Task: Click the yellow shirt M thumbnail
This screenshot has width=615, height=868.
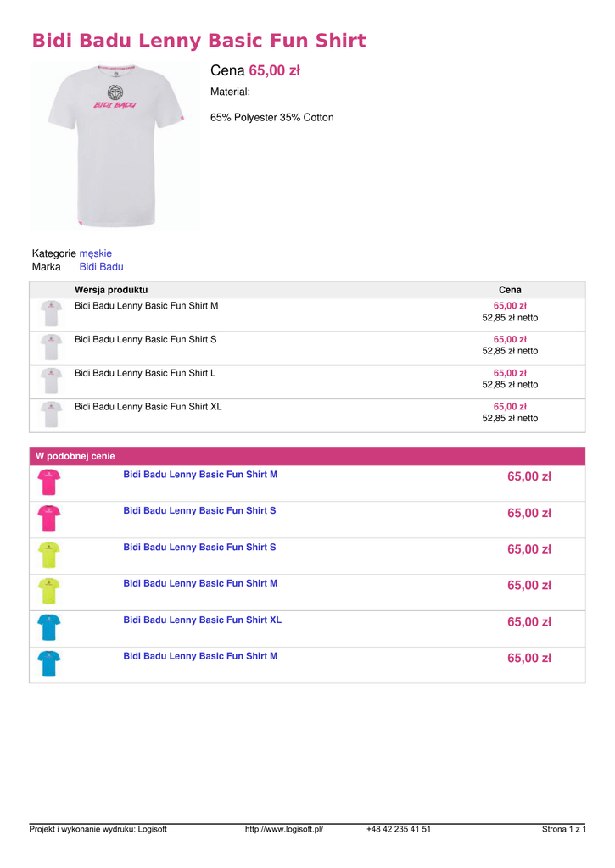Action: pyautogui.click(x=49, y=591)
